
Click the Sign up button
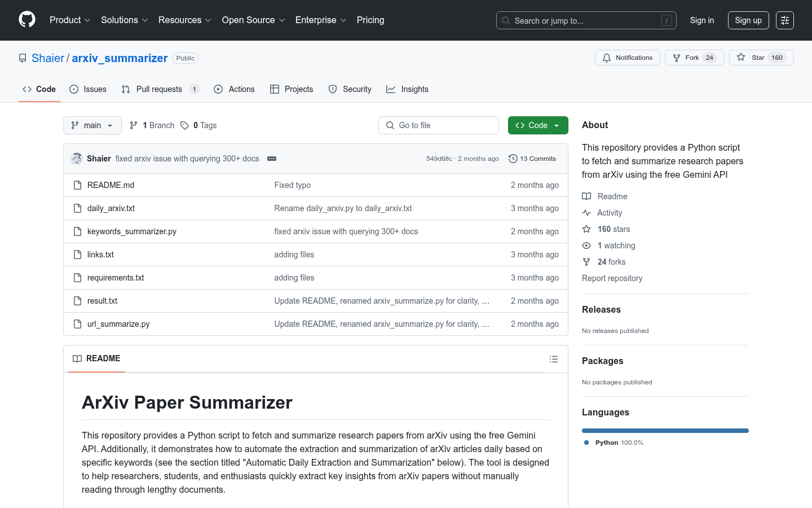[x=748, y=20]
